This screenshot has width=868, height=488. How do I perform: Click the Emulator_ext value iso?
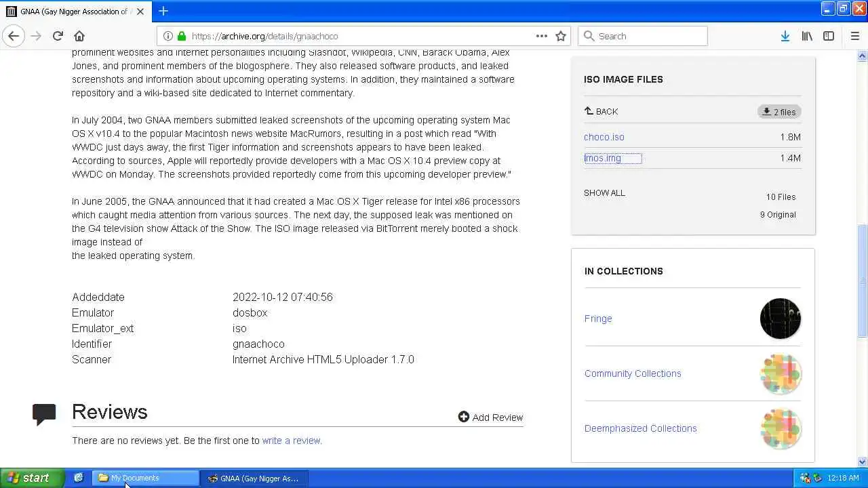pos(239,328)
